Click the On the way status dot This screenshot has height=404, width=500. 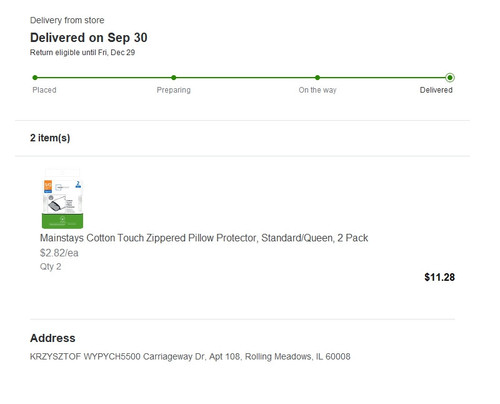pyautogui.click(x=317, y=78)
